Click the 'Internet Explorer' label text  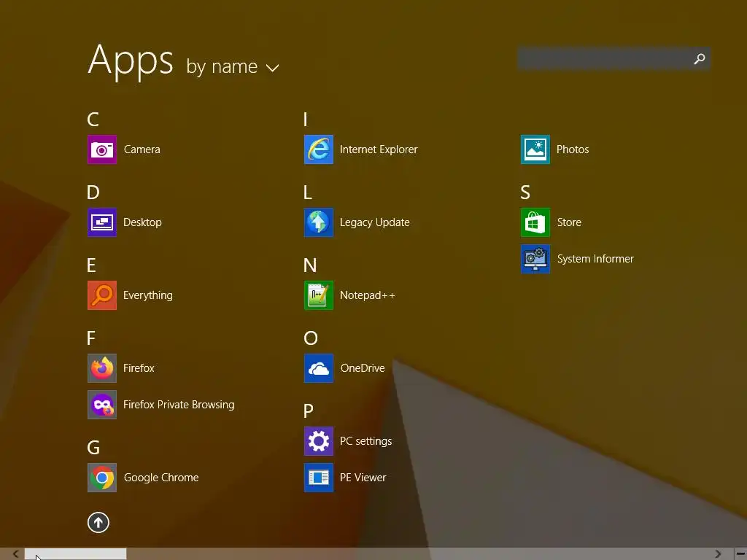pyautogui.click(x=379, y=149)
